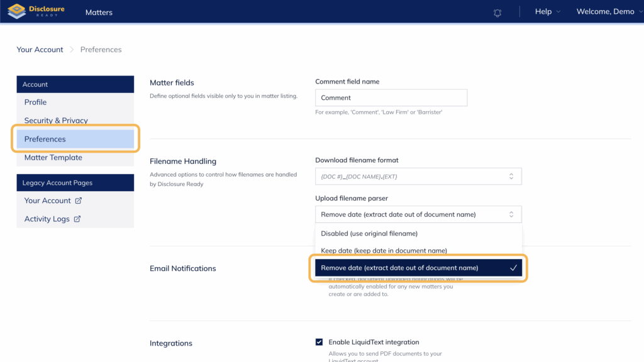Open Security & Privacy settings page
Image resolution: width=644 pixels, height=362 pixels.
pyautogui.click(x=56, y=121)
